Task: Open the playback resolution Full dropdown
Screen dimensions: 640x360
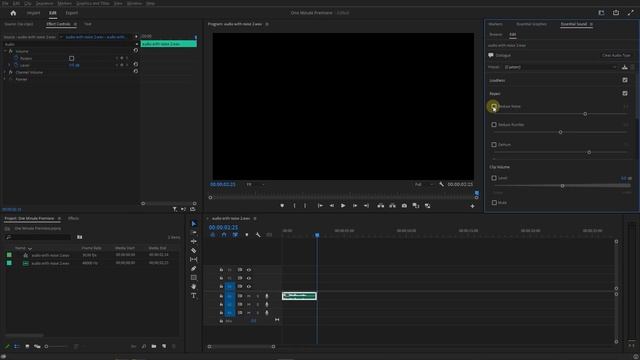Action: pyautogui.click(x=424, y=184)
